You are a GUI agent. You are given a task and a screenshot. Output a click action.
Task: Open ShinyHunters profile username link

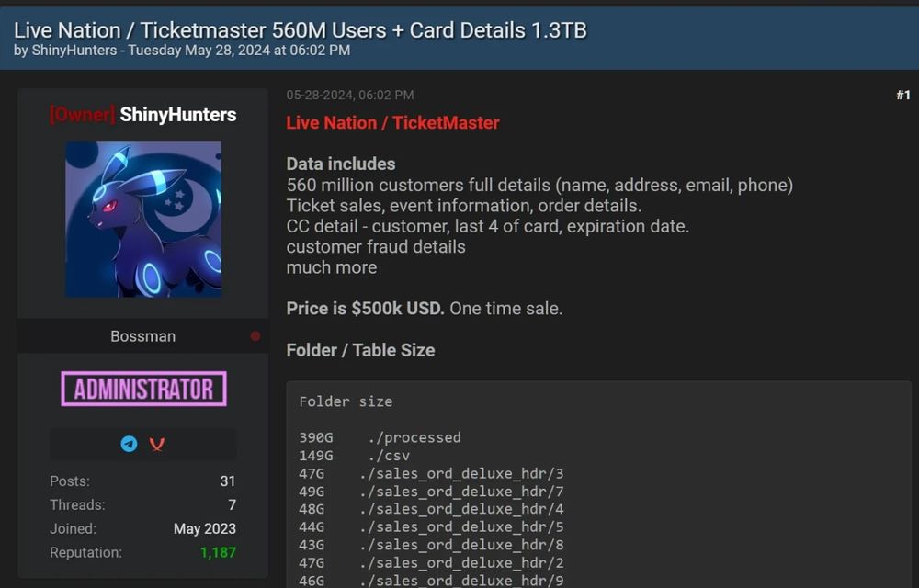point(177,115)
